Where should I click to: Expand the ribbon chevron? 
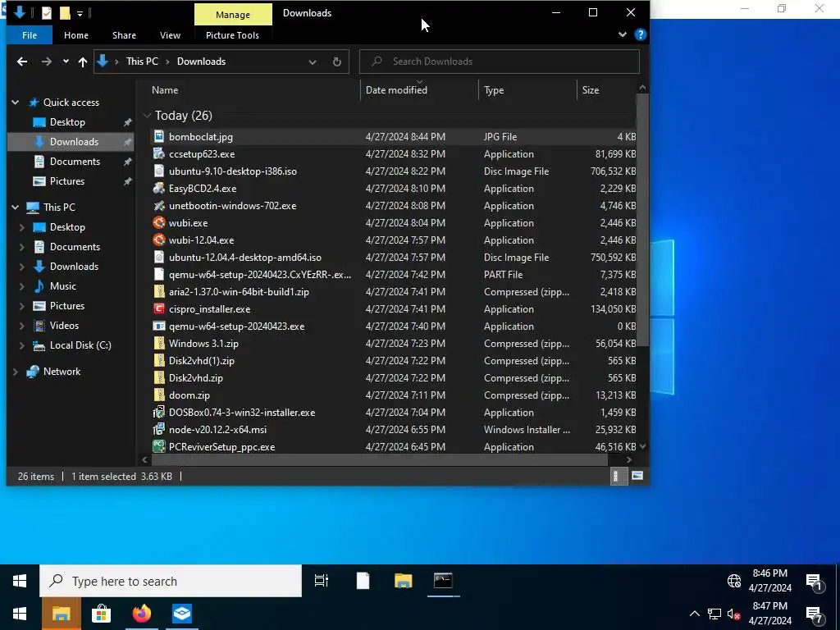click(x=622, y=34)
